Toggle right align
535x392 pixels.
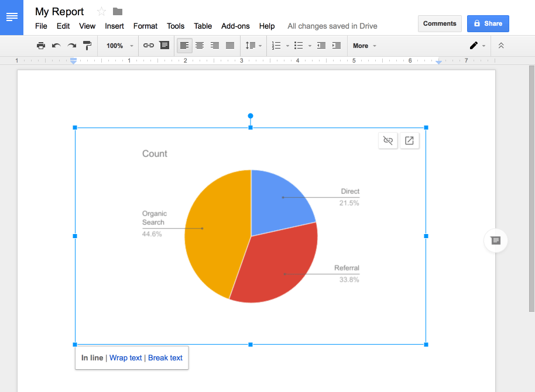click(x=215, y=46)
